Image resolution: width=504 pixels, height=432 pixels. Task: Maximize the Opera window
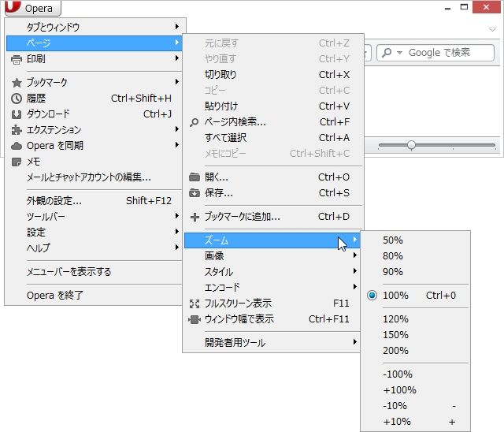[464, 7]
